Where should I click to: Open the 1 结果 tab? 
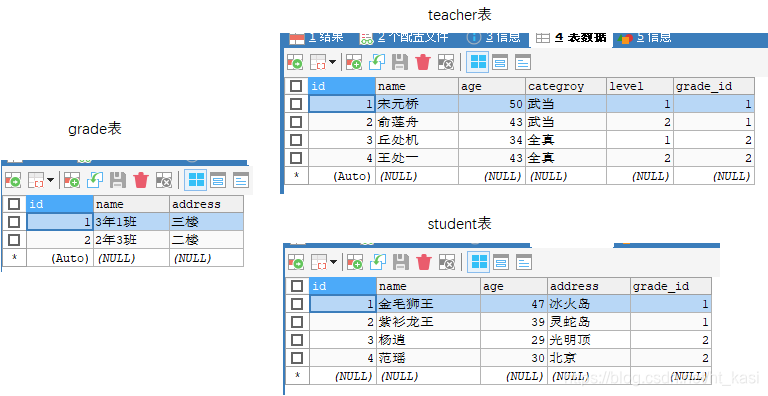(316, 38)
